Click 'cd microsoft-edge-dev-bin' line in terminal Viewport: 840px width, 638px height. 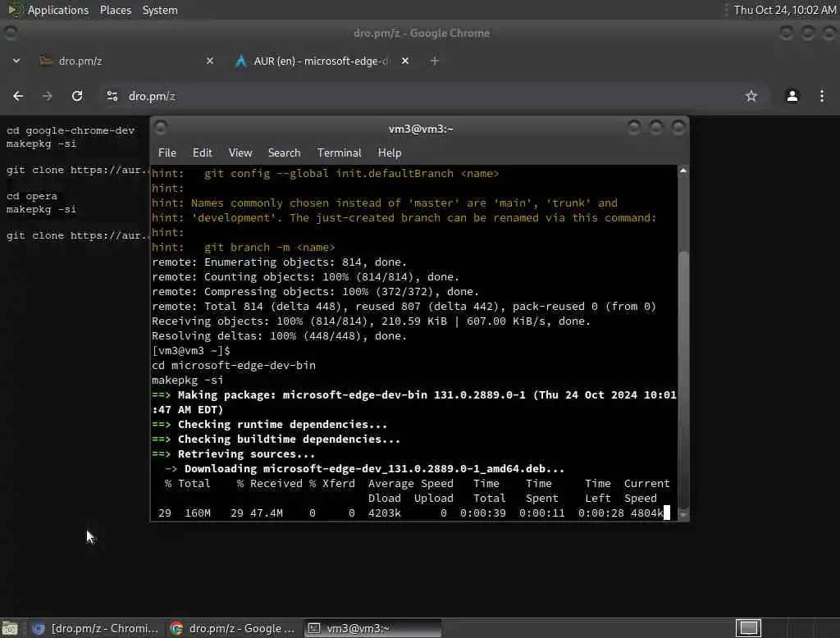pyautogui.click(x=234, y=366)
